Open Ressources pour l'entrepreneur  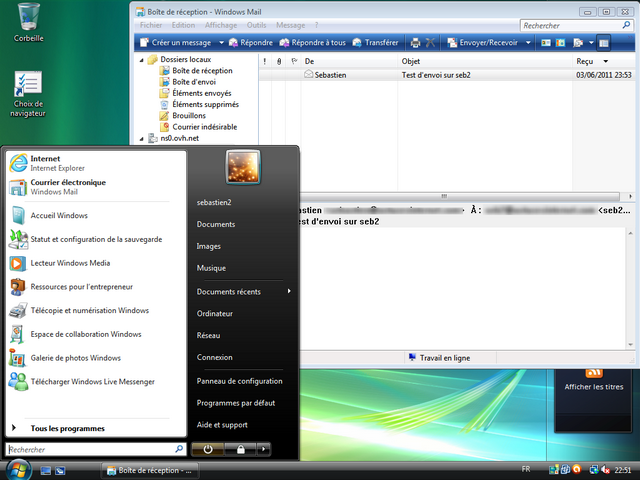pos(96,287)
